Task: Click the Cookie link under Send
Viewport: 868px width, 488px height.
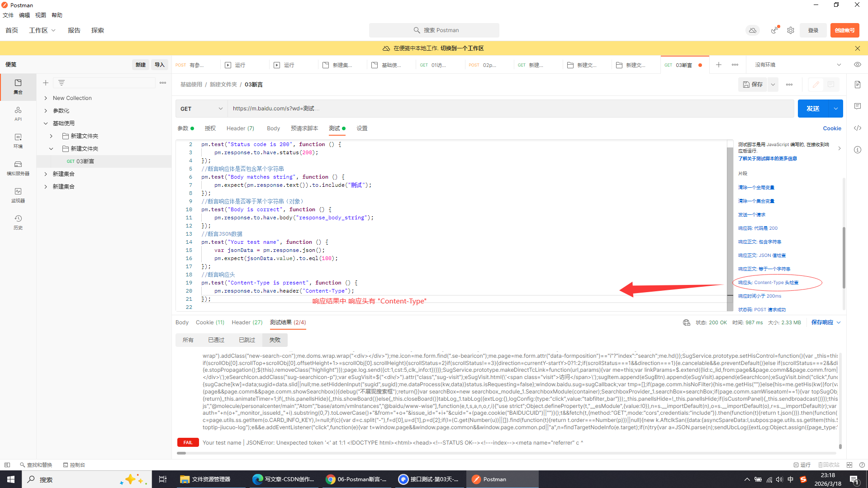Action: coord(832,128)
